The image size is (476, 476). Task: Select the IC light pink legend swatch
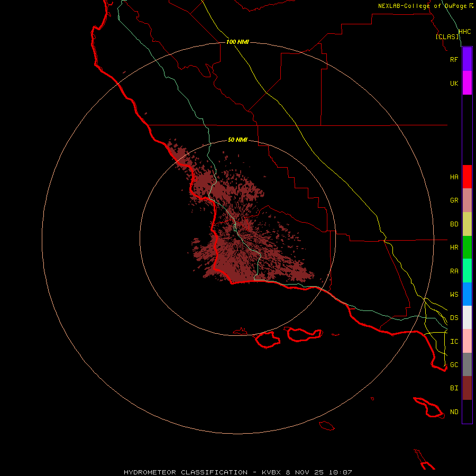point(467,341)
